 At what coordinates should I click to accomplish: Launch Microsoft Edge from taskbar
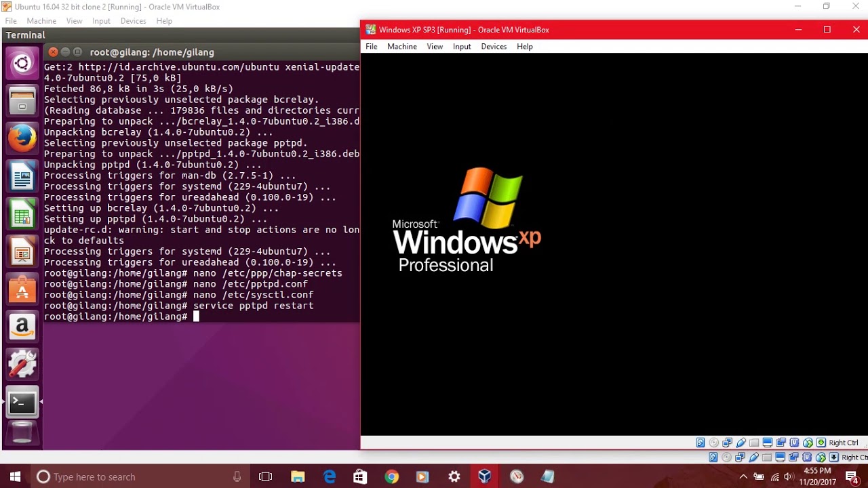[330, 476]
